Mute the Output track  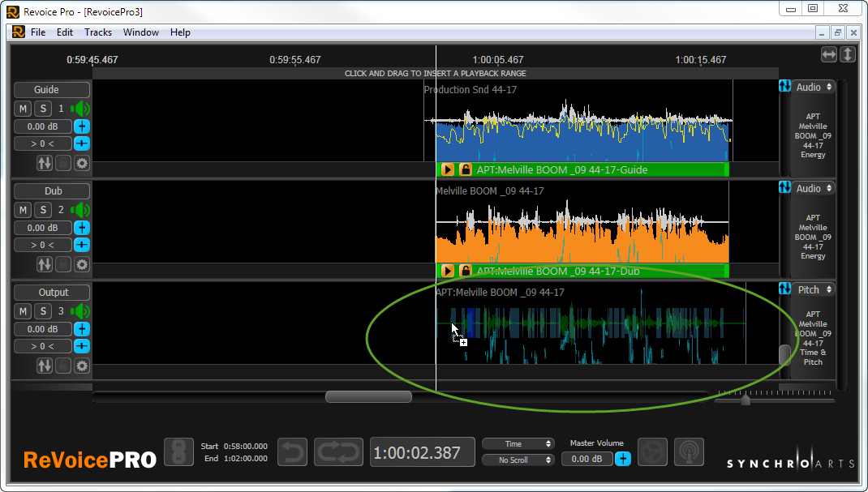pos(23,311)
